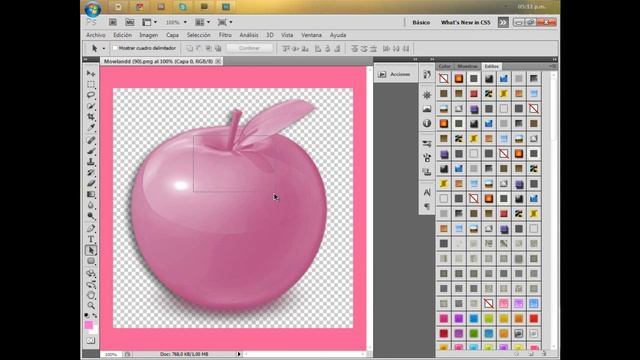Open the Capa menu

pos(172,35)
